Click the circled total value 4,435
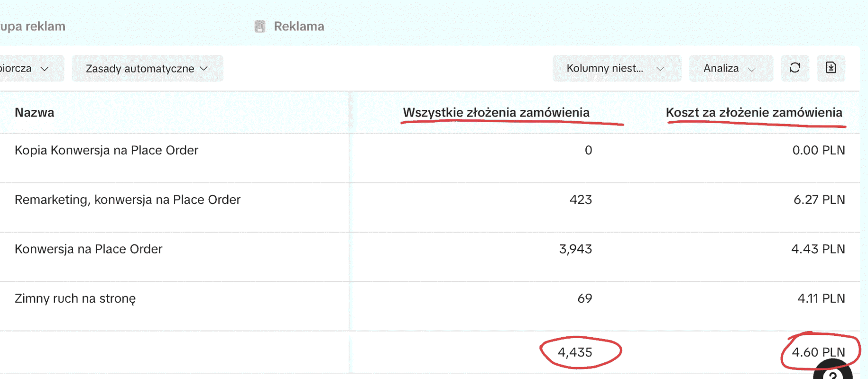 click(x=576, y=352)
